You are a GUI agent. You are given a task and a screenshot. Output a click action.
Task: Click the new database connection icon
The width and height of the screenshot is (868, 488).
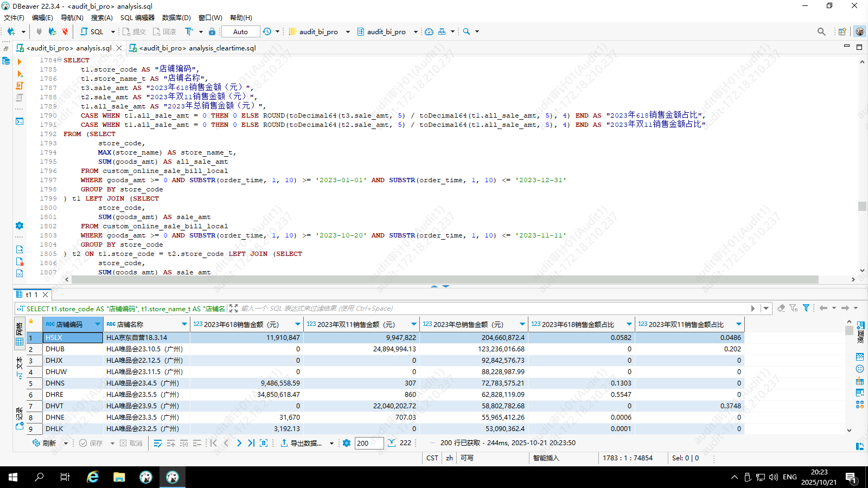coord(11,31)
